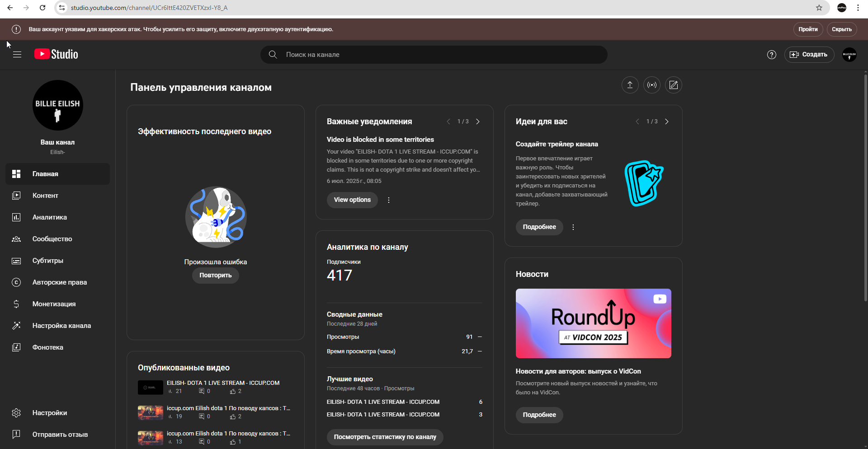Click the search magnifier icon
The height and width of the screenshot is (449, 868).
(x=273, y=55)
